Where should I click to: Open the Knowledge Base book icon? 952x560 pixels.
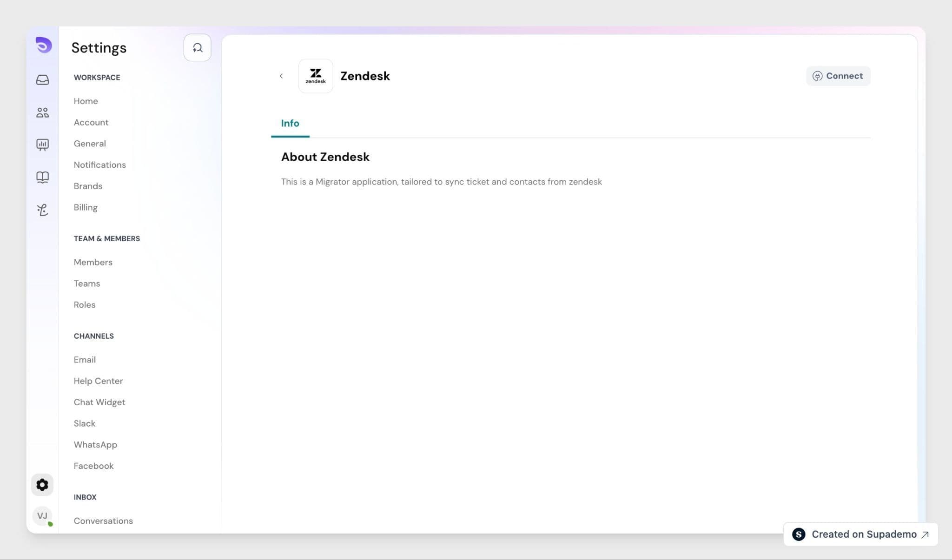pyautogui.click(x=42, y=177)
